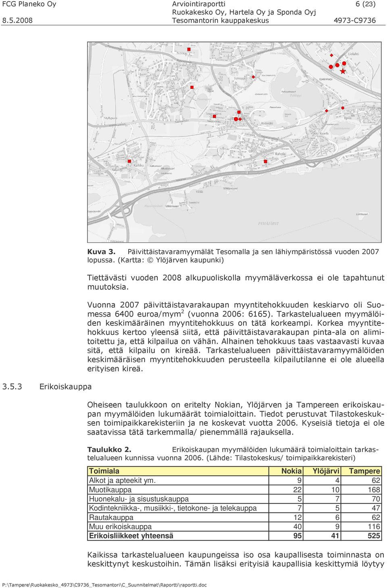Click the "Toimiala" table column header
The height and width of the screenshot is (588, 387).
click(x=104, y=471)
